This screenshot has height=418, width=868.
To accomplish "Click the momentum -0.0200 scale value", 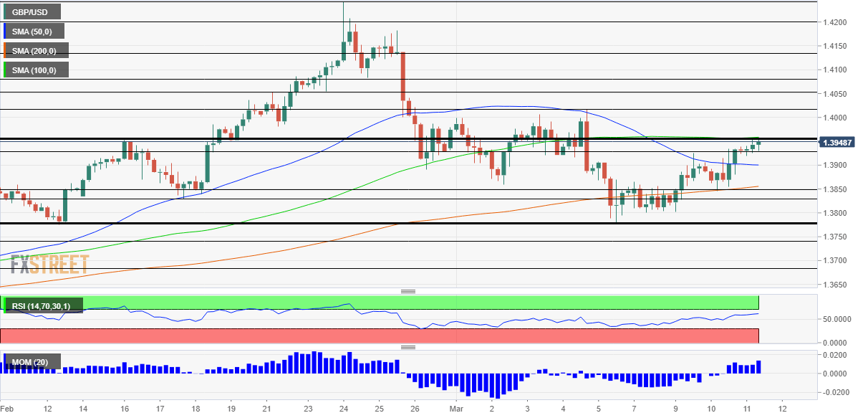I will point(837,392).
